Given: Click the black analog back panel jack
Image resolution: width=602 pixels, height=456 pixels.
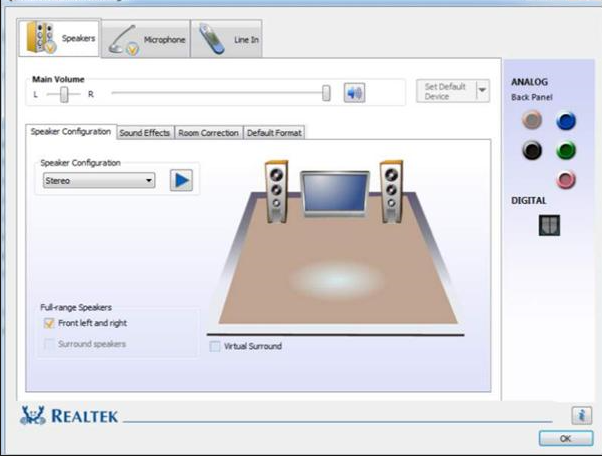Looking at the screenshot, I should (532, 150).
